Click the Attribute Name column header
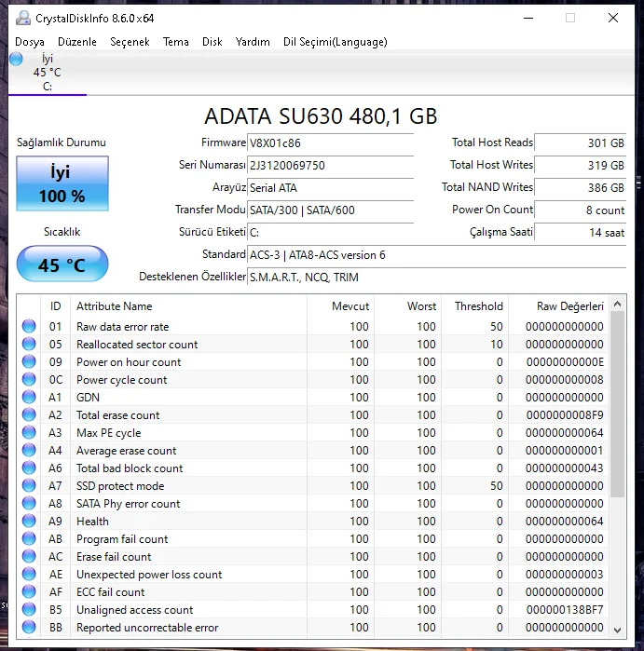The height and width of the screenshot is (651, 644). (x=114, y=306)
